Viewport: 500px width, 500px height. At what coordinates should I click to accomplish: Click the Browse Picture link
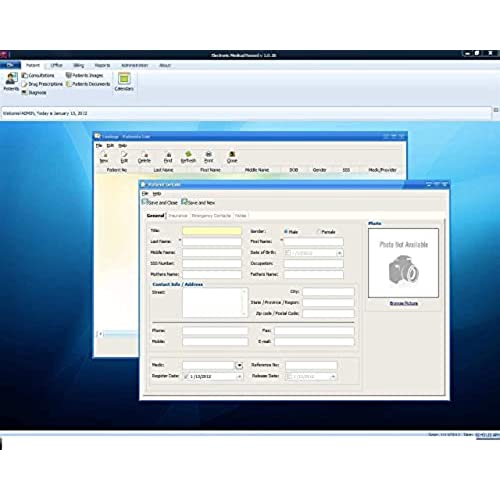pyautogui.click(x=404, y=303)
